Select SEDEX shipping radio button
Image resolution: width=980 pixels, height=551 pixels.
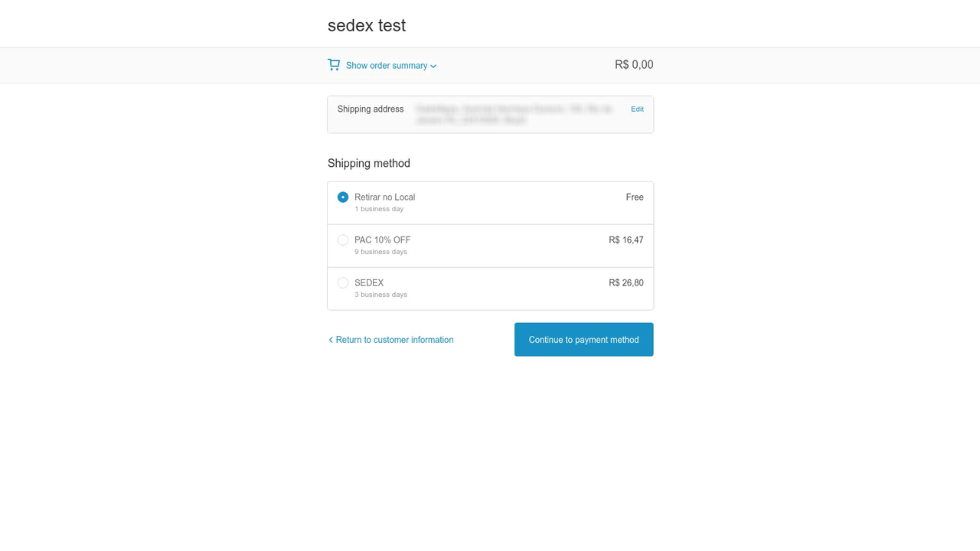(x=343, y=283)
